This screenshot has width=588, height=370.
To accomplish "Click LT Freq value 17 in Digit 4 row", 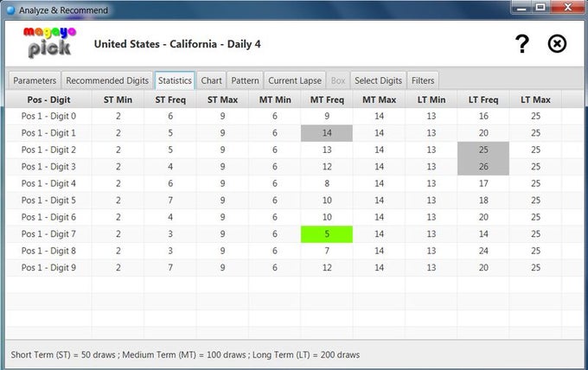I will (483, 183).
